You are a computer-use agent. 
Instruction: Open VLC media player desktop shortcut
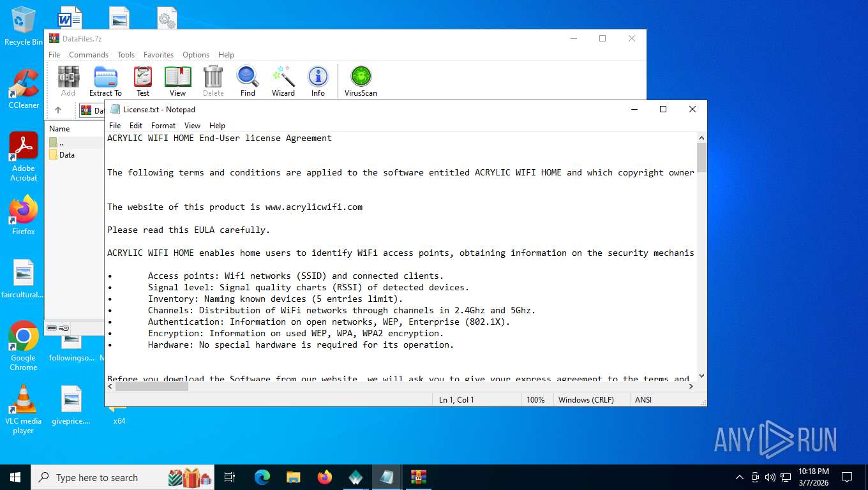pyautogui.click(x=24, y=410)
